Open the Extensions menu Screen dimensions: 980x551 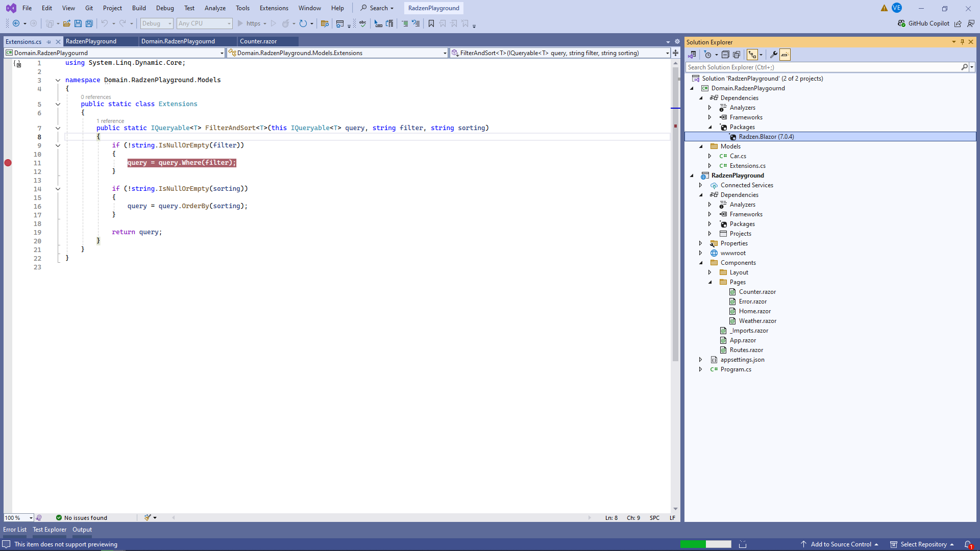point(274,8)
